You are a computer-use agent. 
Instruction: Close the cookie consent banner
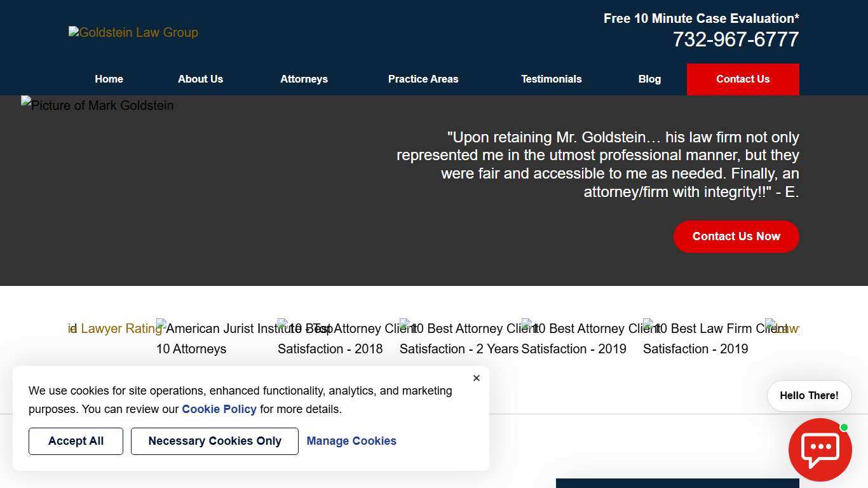click(x=477, y=378)
